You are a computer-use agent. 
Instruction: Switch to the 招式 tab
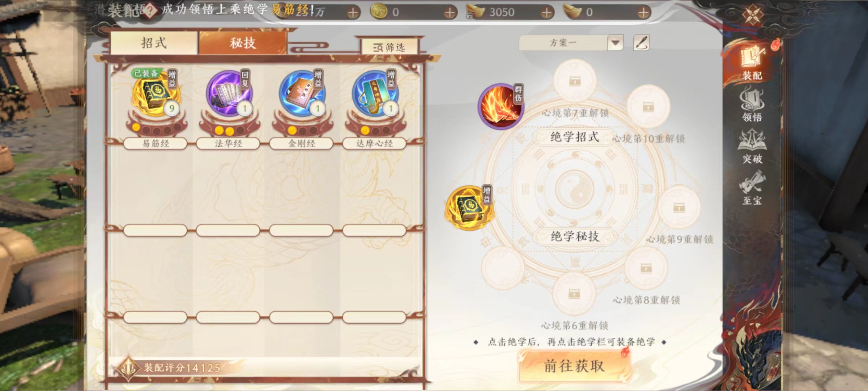(x=154, y=43)
